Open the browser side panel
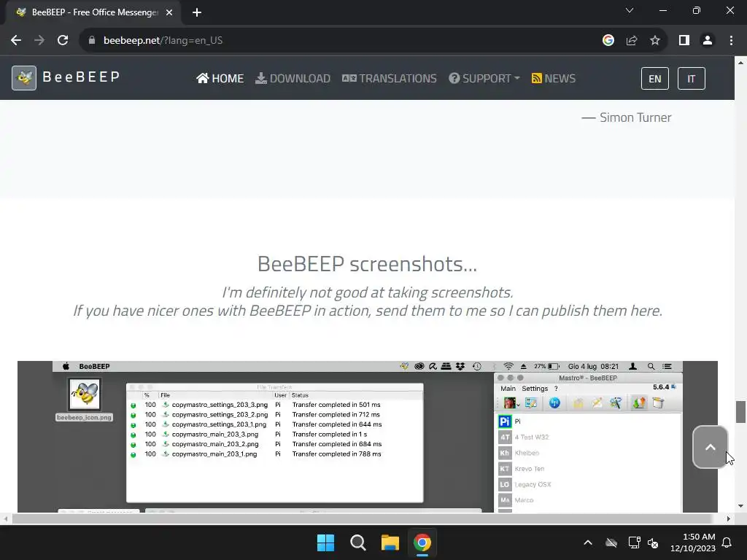Image resolution: width=747 pixels, height=560 pixels. [684, 41]
